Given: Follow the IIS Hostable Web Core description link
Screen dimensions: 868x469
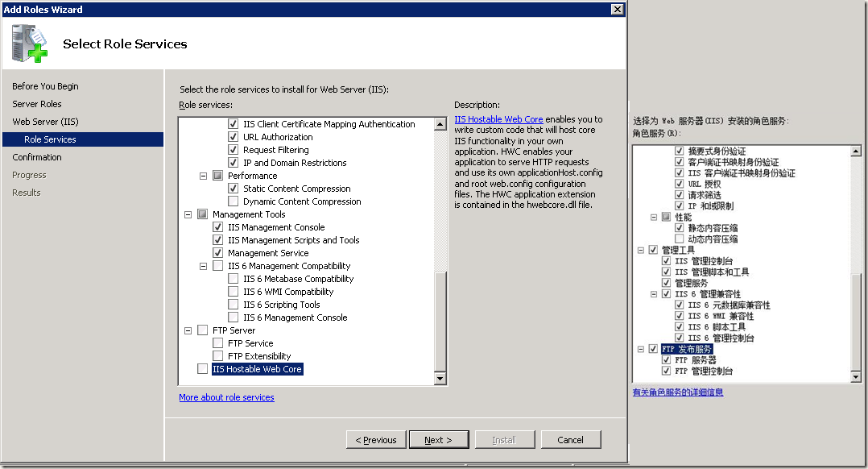Looking at the screenshot, I should pyautogui.click(x=498, y=119).
